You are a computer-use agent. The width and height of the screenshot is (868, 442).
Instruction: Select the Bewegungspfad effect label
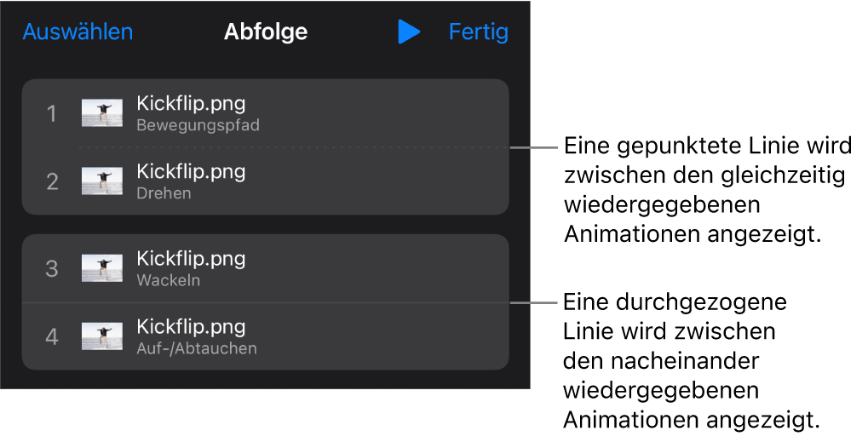click(198, 126)
